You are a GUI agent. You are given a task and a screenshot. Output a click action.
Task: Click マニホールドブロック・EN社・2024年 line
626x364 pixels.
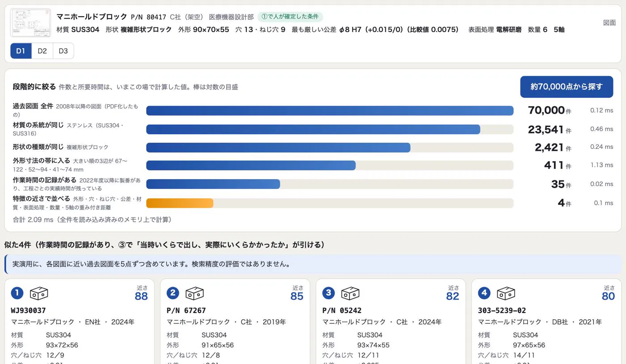click(x=73, y=322)
